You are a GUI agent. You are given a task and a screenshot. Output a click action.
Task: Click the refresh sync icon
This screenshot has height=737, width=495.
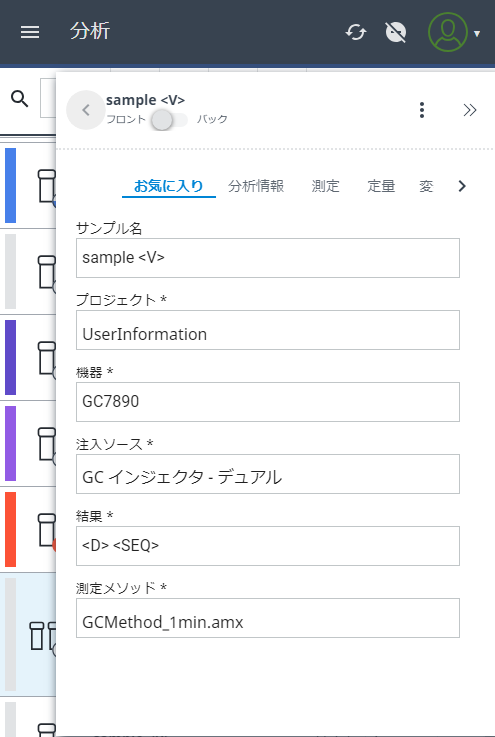[x=356, y=32]
